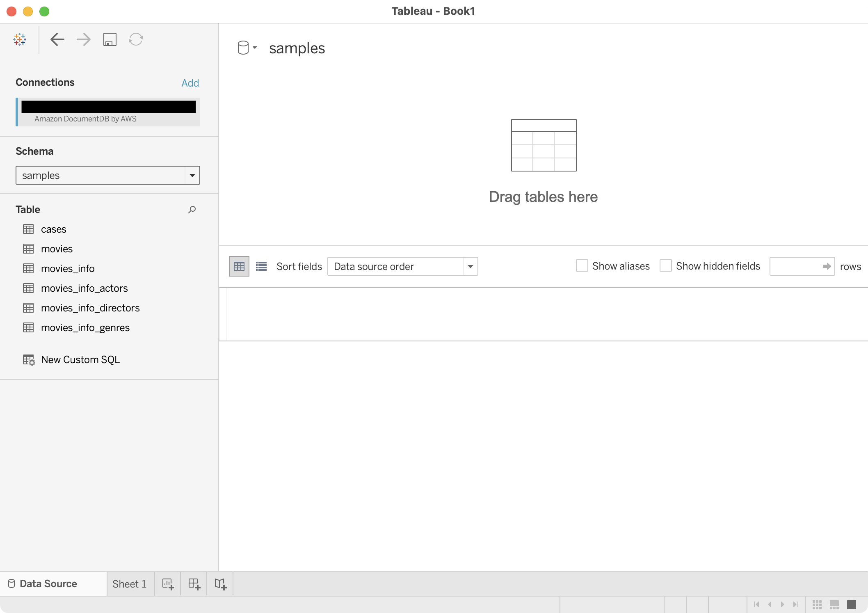Image resolution: width=868 pixels, height=613 pixels.
Task: Click the save workbook icon
Action: [110, 39]
